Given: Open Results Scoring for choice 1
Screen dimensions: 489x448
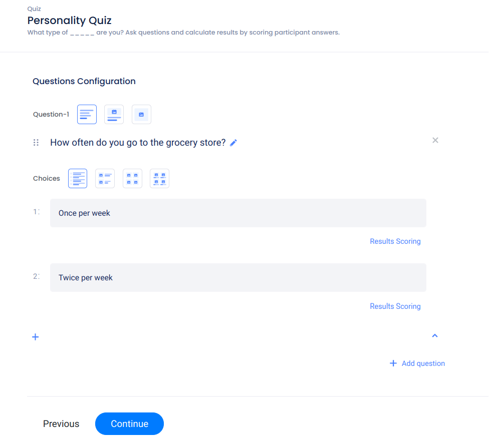Looking at the screenshot, I should coord(395,241).
